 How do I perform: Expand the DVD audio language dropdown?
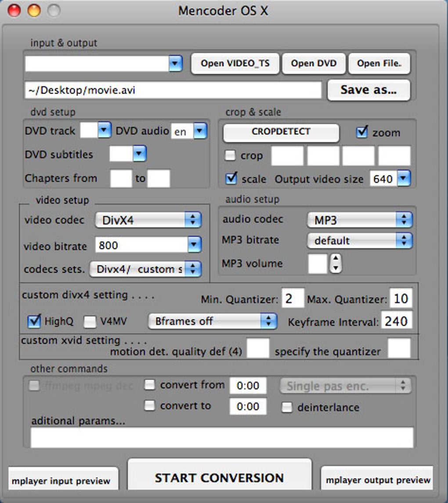point(200,131)
